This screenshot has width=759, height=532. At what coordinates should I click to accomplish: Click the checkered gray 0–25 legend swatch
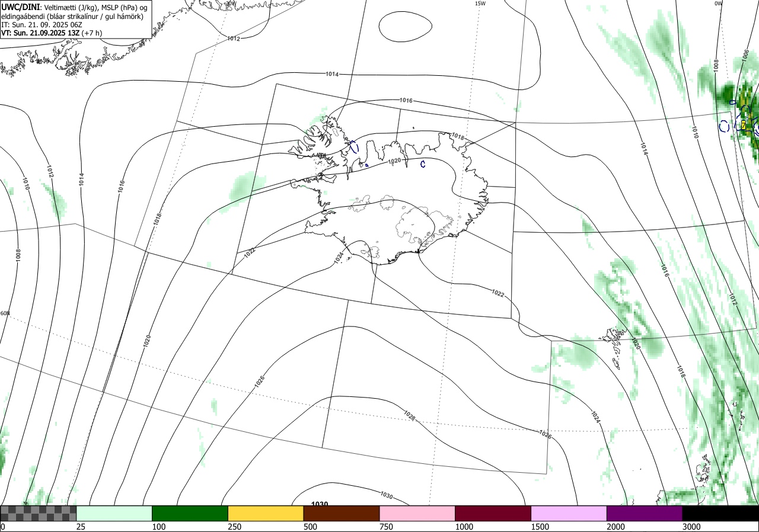[x=39, y=513]
